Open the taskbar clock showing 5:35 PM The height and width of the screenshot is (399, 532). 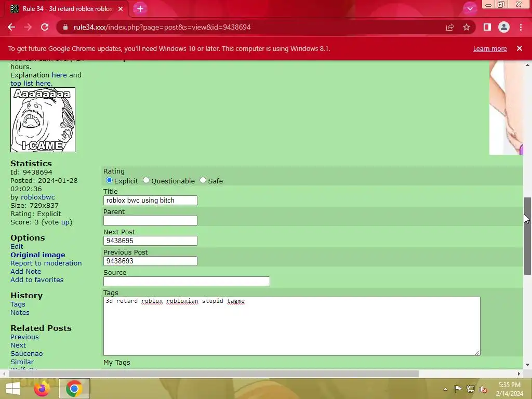pyautogui.click(x=509, y=389)
